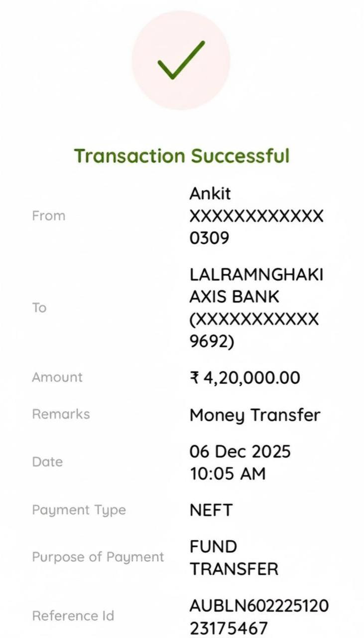Screen dimensions: 364x638
Task: Click the Money Transfer remark
Action: (x=254, y=415)
